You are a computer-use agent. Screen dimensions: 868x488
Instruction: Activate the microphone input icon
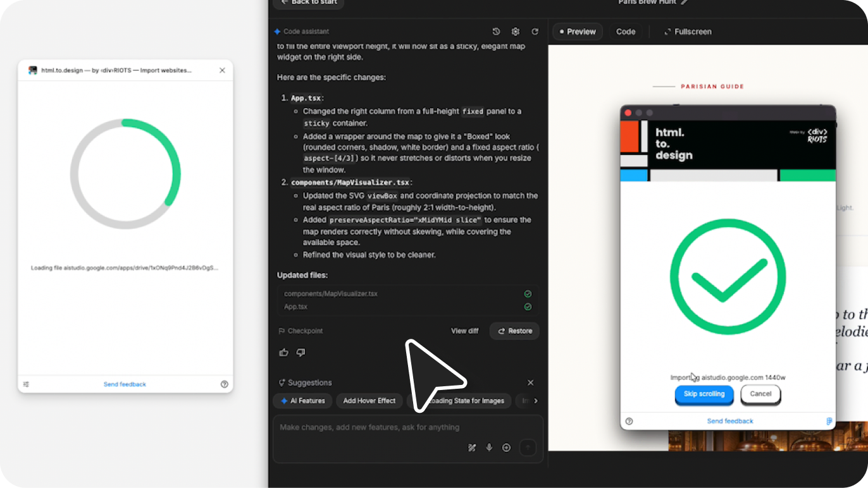(x=488, y=447)
